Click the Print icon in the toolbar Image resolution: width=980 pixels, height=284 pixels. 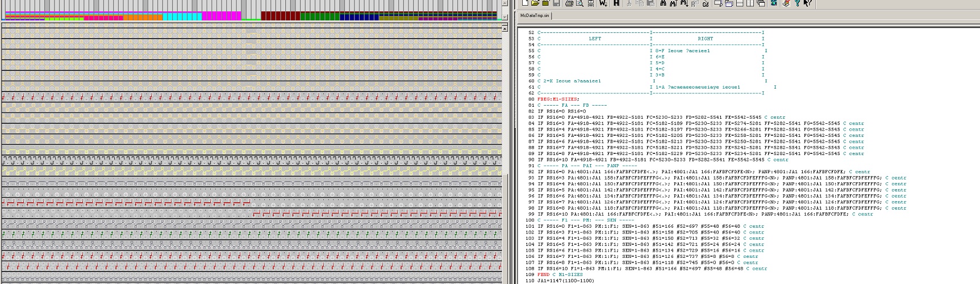[x=569, y=3]
